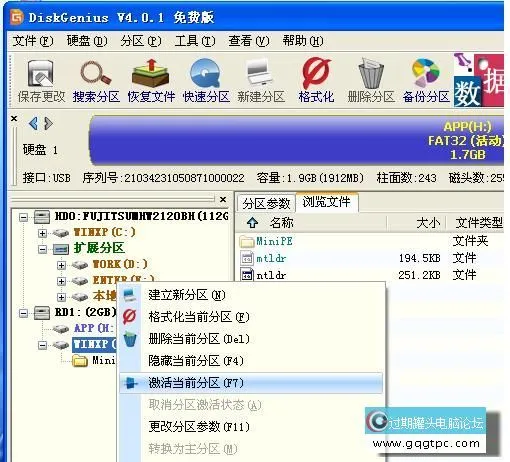Select 扩展分区 in partition tree
This screenshot has width=510, height=462.
(99, 248)
